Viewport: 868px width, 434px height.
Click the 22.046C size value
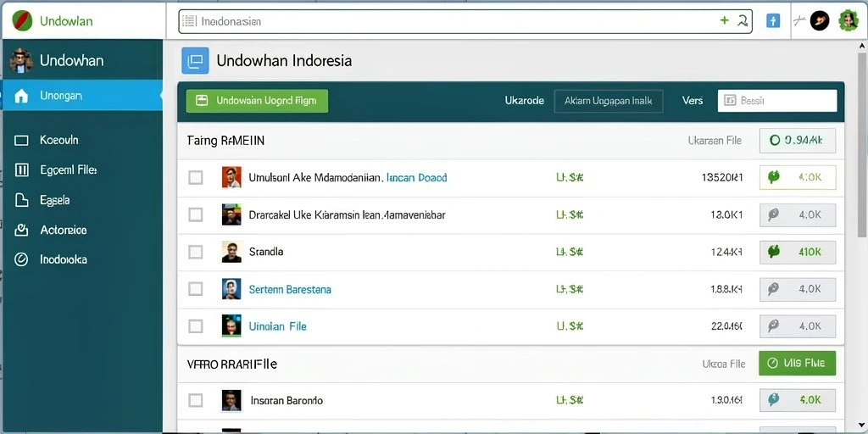(x=726, y=326)
